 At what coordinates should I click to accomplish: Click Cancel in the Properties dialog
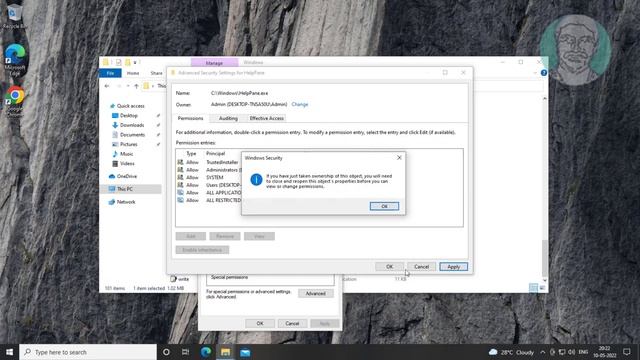coord(292,323)
